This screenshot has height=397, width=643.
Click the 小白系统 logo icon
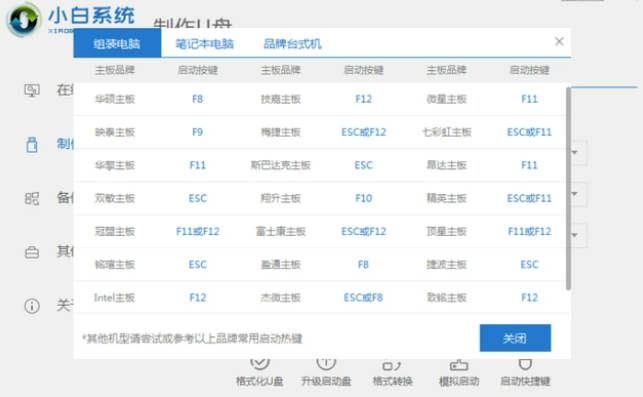click(x=24, y=20)
